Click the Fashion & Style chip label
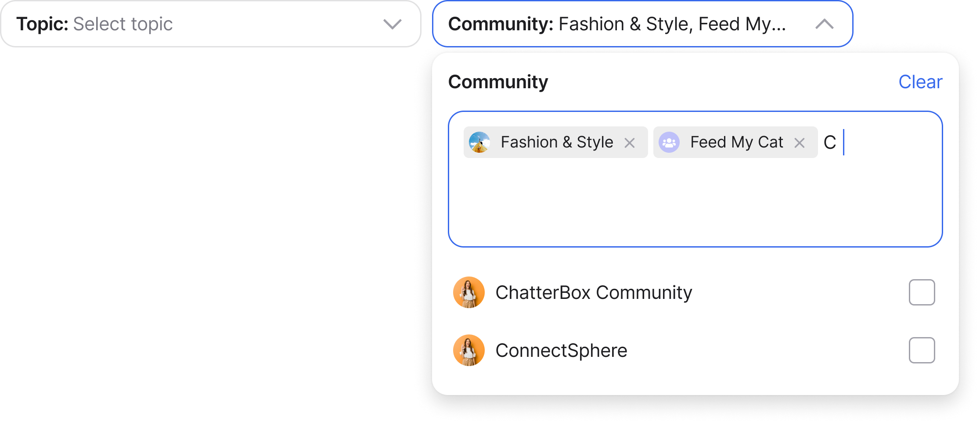The height and width of the screenshot is (424, 980). pyautogui.click(x=557, y=142)
